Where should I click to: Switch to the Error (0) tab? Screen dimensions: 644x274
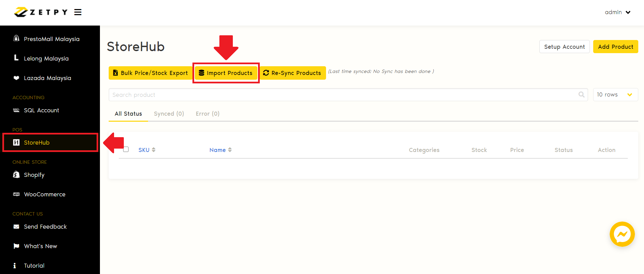click(208, 114)
